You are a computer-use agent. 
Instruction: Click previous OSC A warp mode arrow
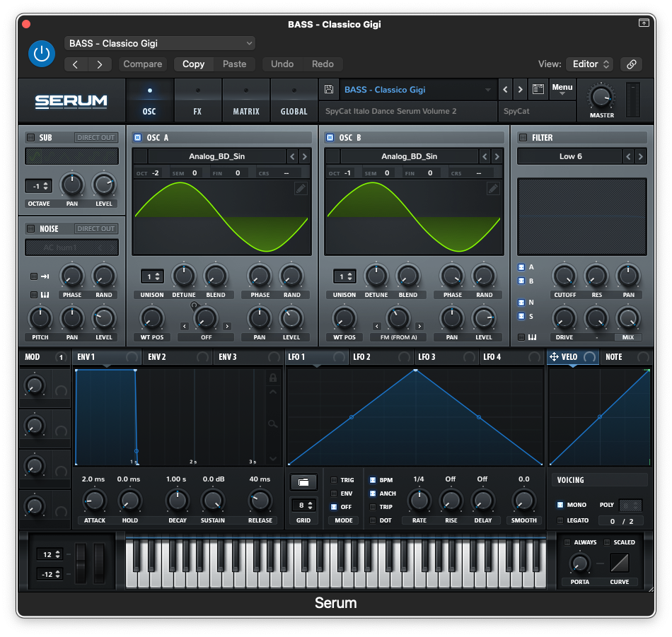click(185, 327)
